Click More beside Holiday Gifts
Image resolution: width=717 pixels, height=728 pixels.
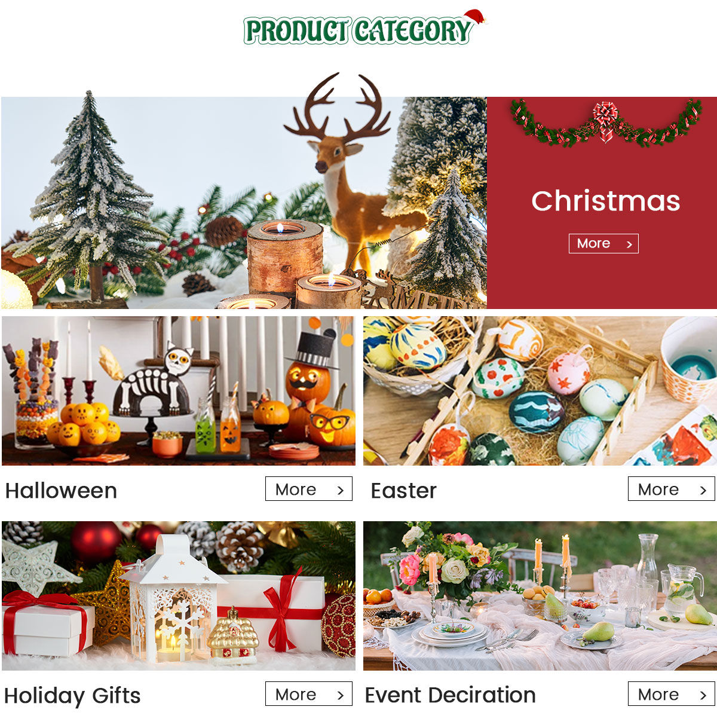coord(309,694)
